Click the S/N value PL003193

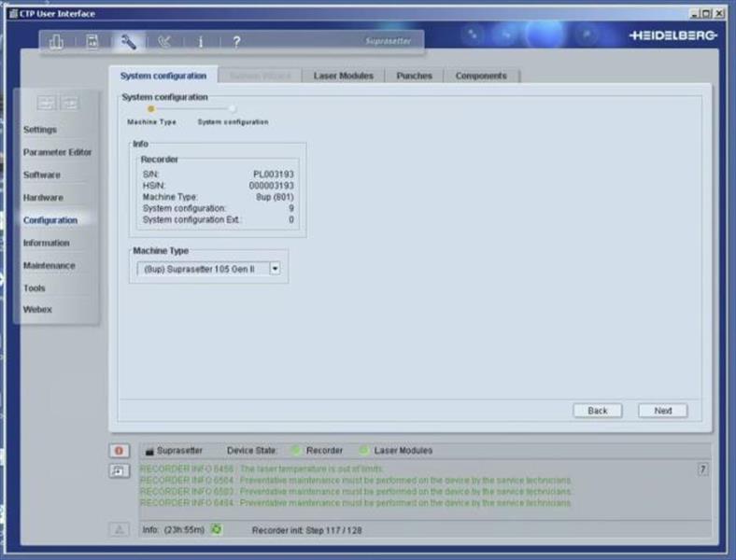274,175
